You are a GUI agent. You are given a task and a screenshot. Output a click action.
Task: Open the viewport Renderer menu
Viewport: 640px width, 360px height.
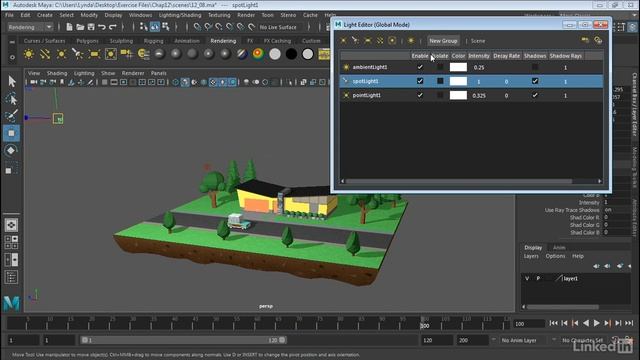point(133,73)
